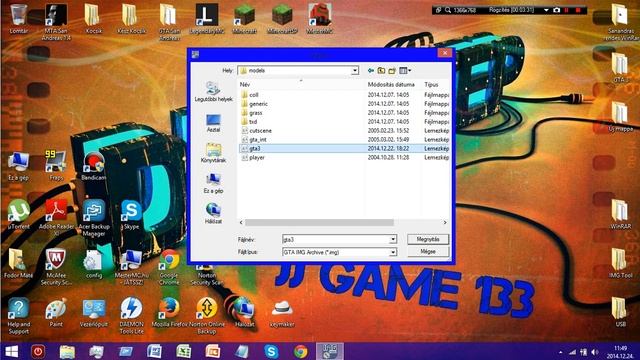Go back using the dialog's back arrow icon
The height and width of the screenshot is (360, 640).
click(x=371, y=71)
